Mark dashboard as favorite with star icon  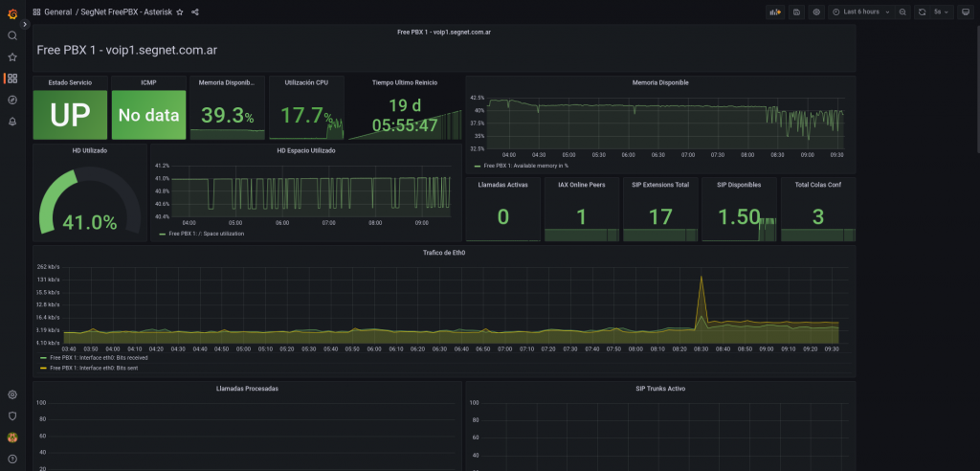tap(180, 12)
